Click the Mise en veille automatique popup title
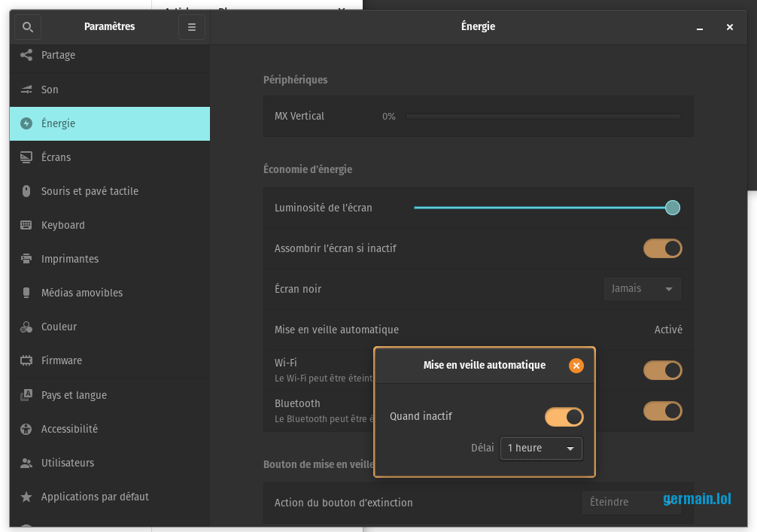This screenshot has width=757, height=532. click(x=485, y=366)
